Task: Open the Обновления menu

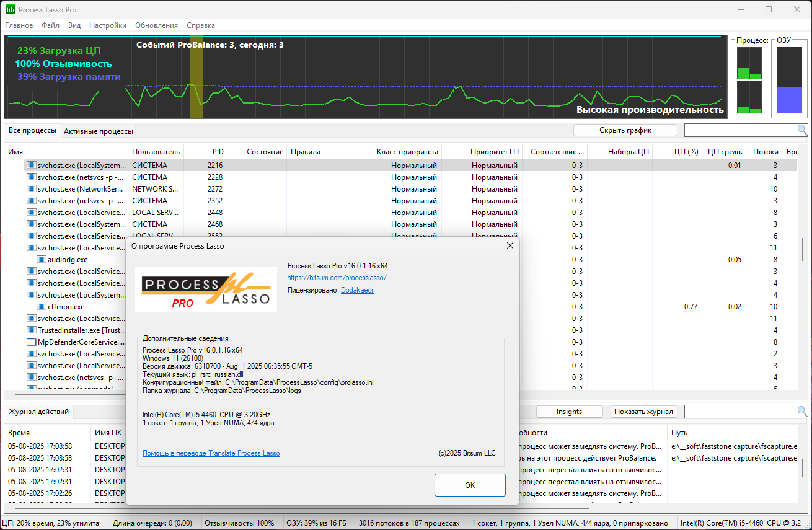Action: 156,25
